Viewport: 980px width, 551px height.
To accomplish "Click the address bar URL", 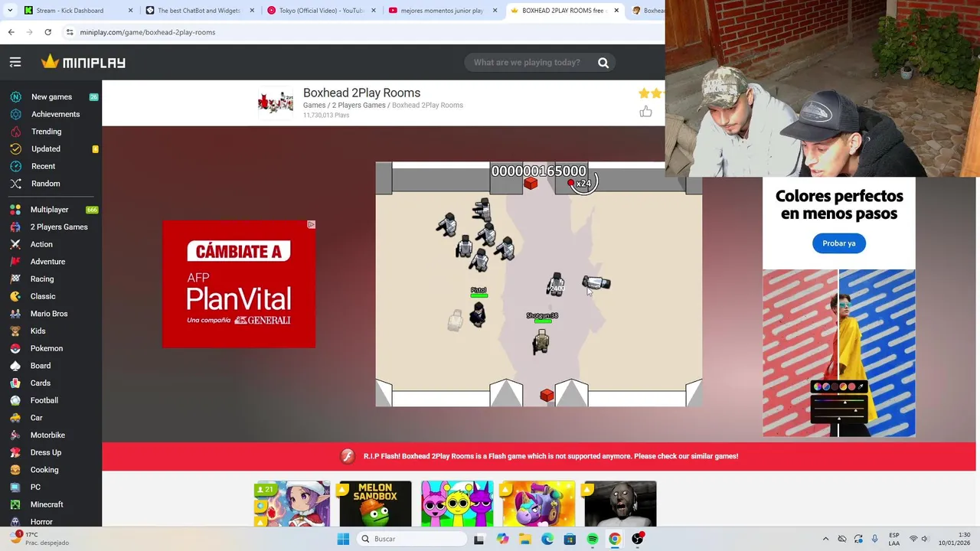I will coord(148,32).
